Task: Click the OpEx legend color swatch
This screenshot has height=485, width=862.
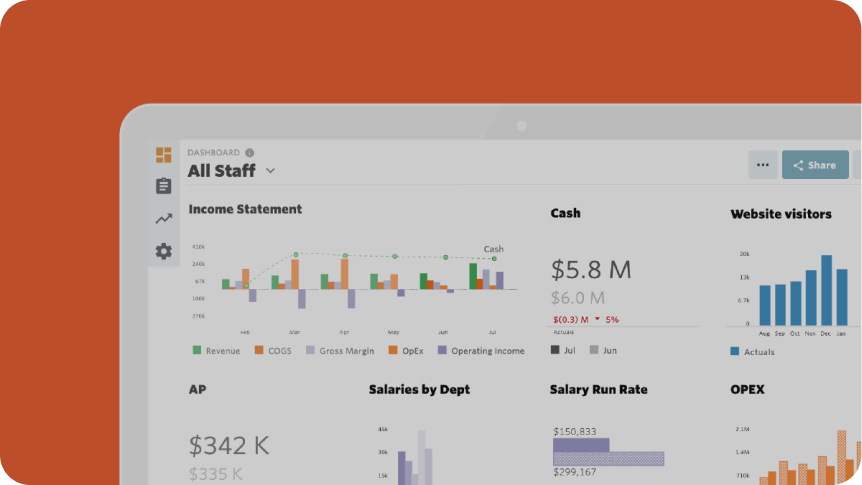Action: pos(393,351)
